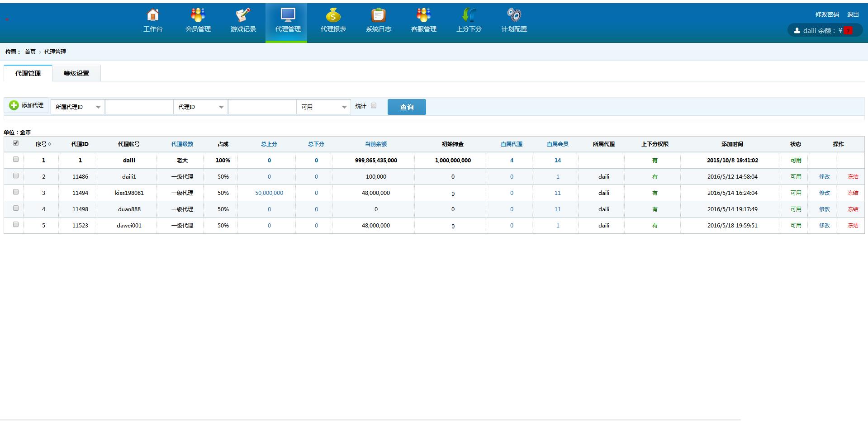Screen dimensions: 868x421
Task: Expand the 所属代理ID dropdown
Action: [78, 107]
